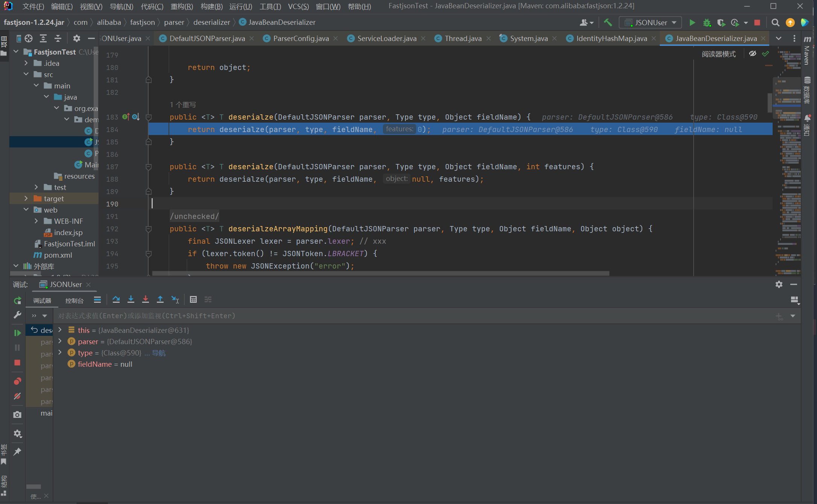Click View Breakpoints double red dots icon

[17, 381]
